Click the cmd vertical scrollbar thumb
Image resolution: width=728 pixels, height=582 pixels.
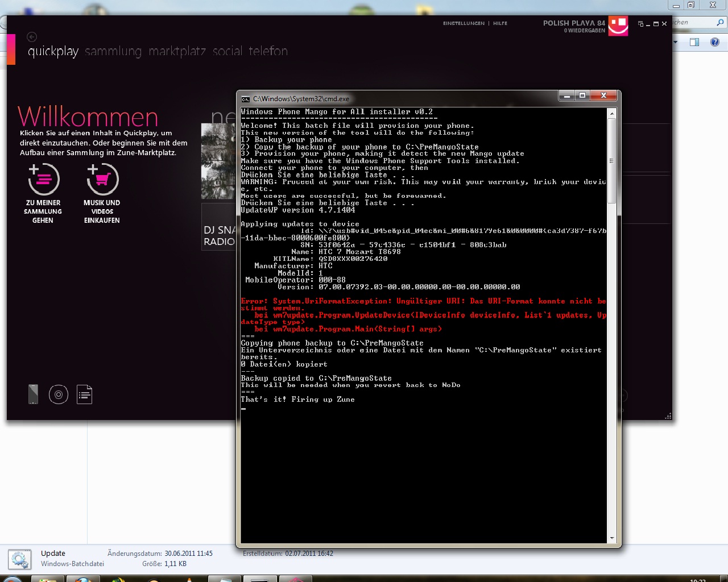612,161
